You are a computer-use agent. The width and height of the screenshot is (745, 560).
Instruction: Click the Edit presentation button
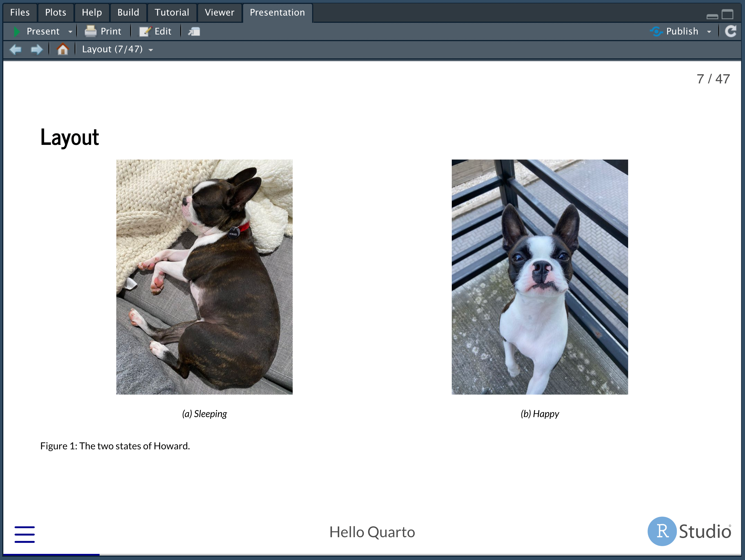(156, 31)
